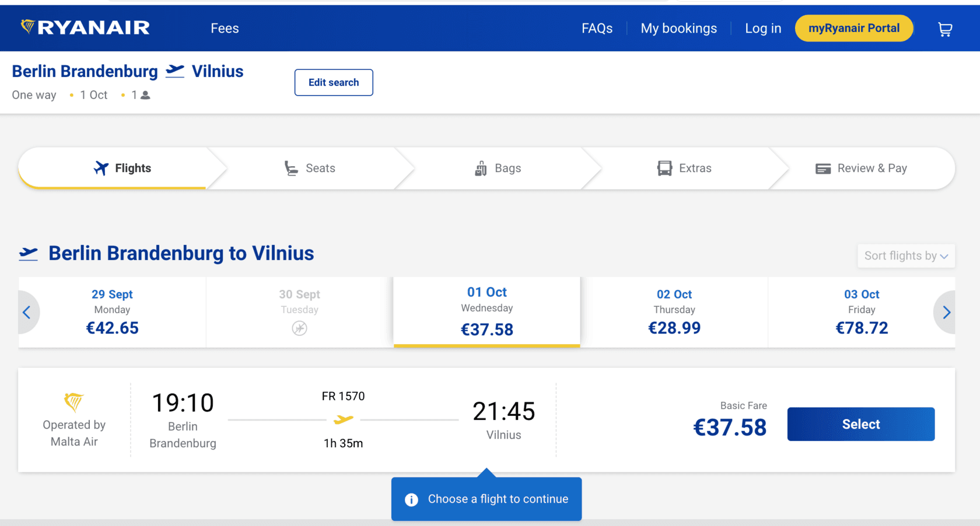Click the One way trip type text
Viewport: 980px width, 526px height.
click(x=34, y=95)
